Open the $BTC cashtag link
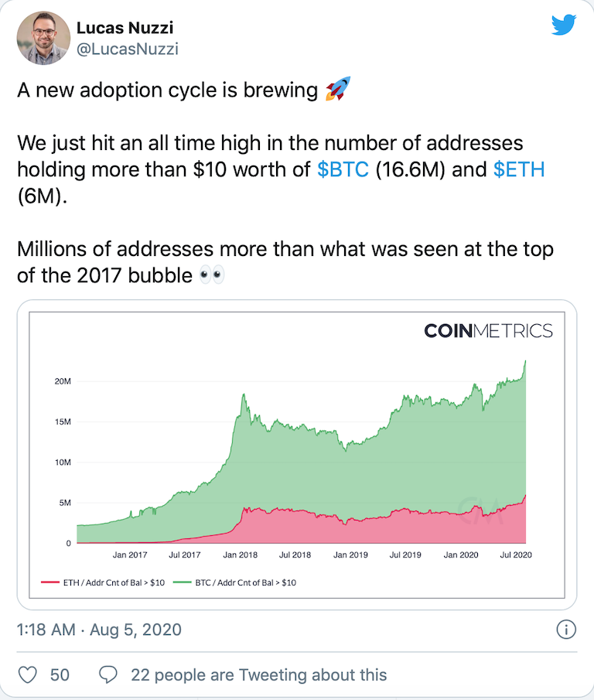This screenshot has height=700, width=594. (343, 170)
